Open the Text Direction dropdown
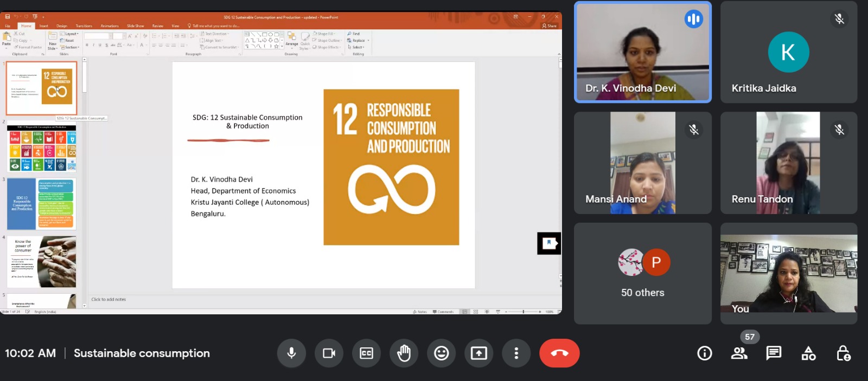Screen dimensions: 868x381 pos(215,34)
